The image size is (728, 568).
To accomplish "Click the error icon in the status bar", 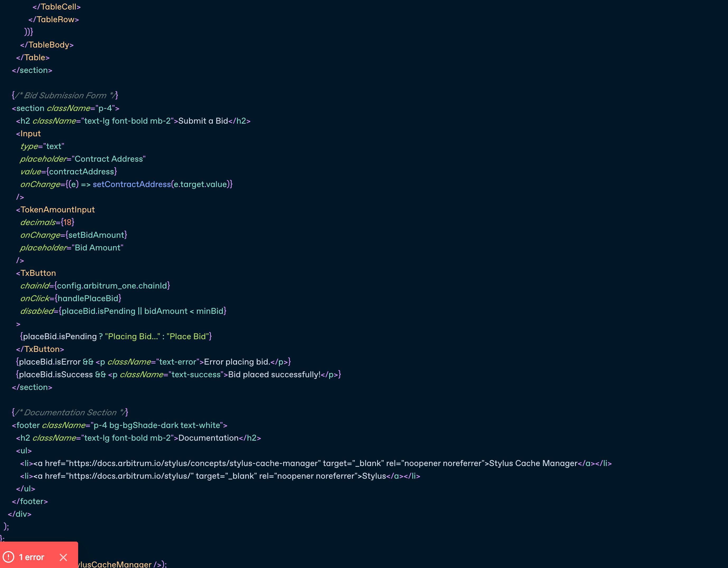I will pyautogui.click(x=9, y=557).
